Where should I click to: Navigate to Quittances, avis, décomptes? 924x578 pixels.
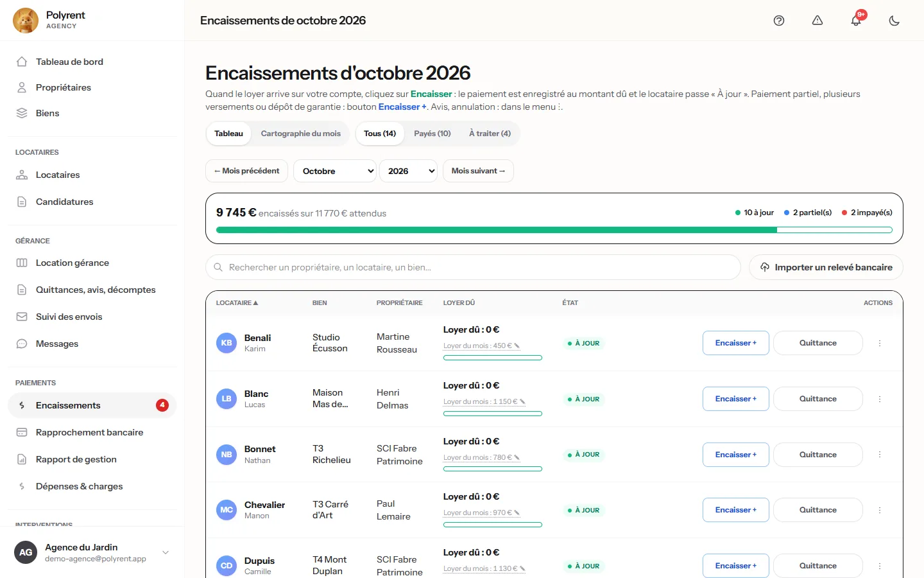[92, 290]
